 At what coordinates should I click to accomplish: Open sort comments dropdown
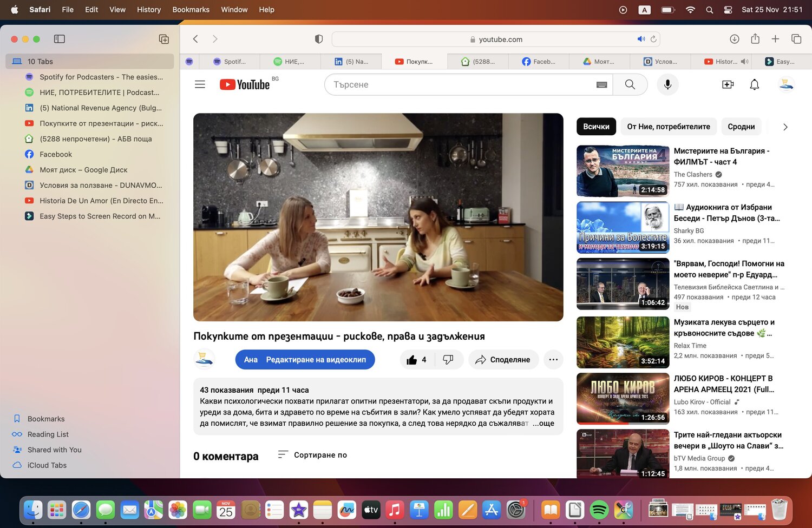[x=312, y=455]
